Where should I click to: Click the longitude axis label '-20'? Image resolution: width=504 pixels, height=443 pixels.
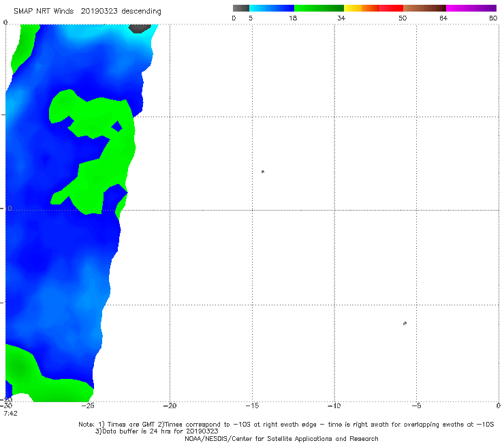pos(170,406)
